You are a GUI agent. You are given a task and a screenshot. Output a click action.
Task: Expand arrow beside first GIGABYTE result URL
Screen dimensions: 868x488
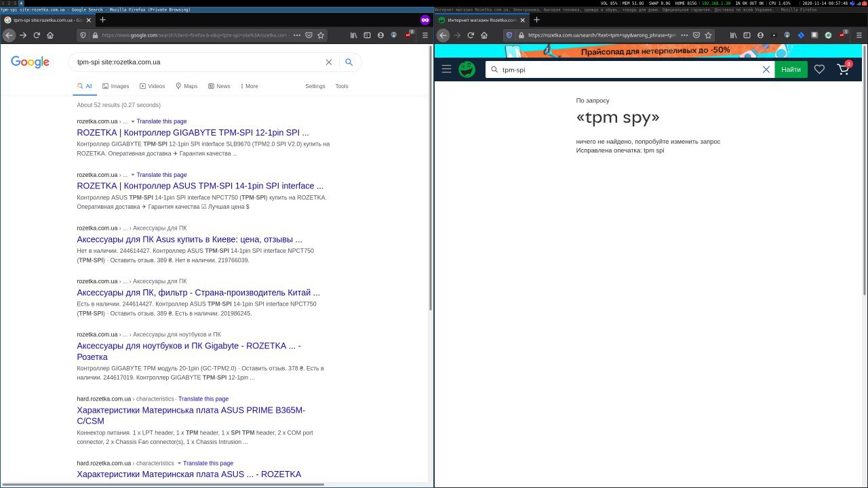tap(133, 121)
